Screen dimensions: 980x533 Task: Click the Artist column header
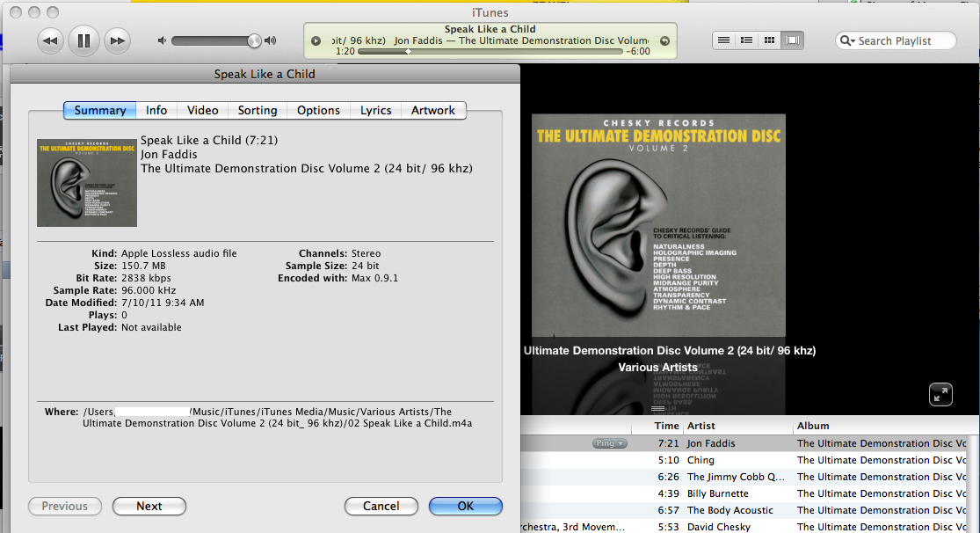[x=737, y=426]
